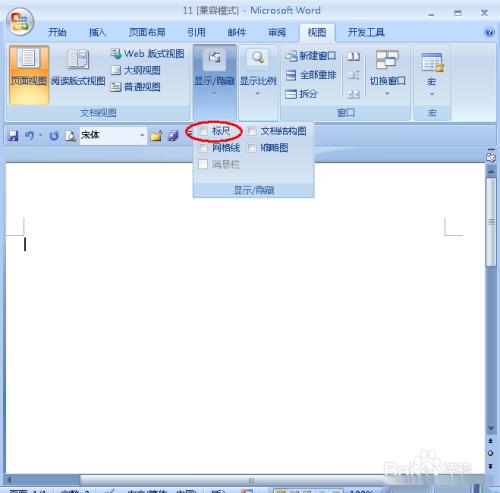The width and height of the screenshot is (500, 493).
Task: Enable the Gridlines (网格线) checkbox
Action: (203, 148)
